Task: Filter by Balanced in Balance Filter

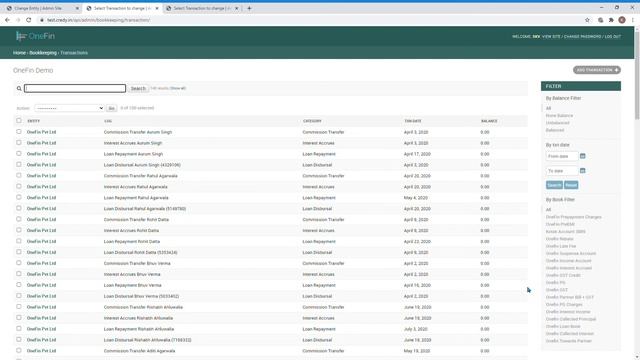Action: (555, 130)
